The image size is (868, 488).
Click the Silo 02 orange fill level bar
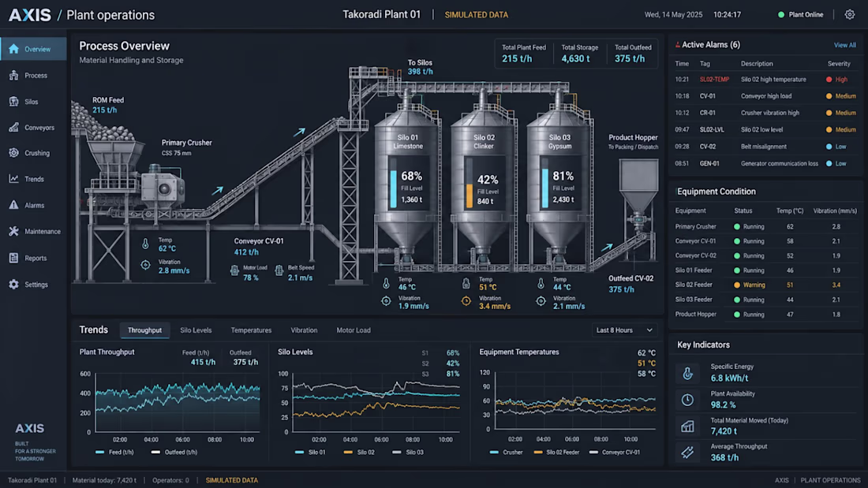pos(470,196)
